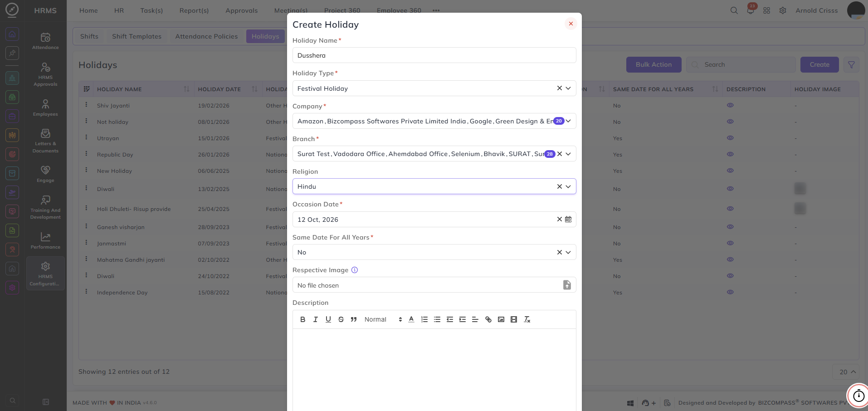
Task: View description of Shiv Jayanti holiday
Action: pyautogui.click(x=730, y=105)
